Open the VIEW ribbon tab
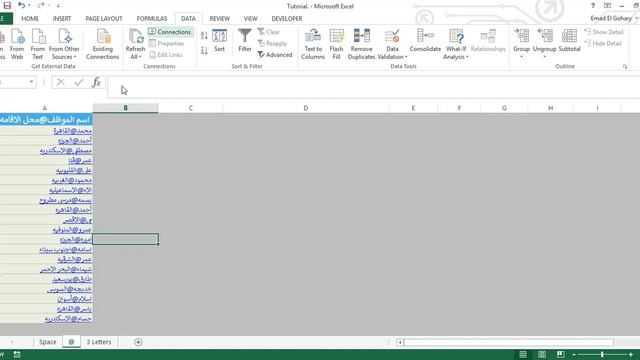This screenshot has width=640, height=360. pyautogui.click(x=251, y=18)
